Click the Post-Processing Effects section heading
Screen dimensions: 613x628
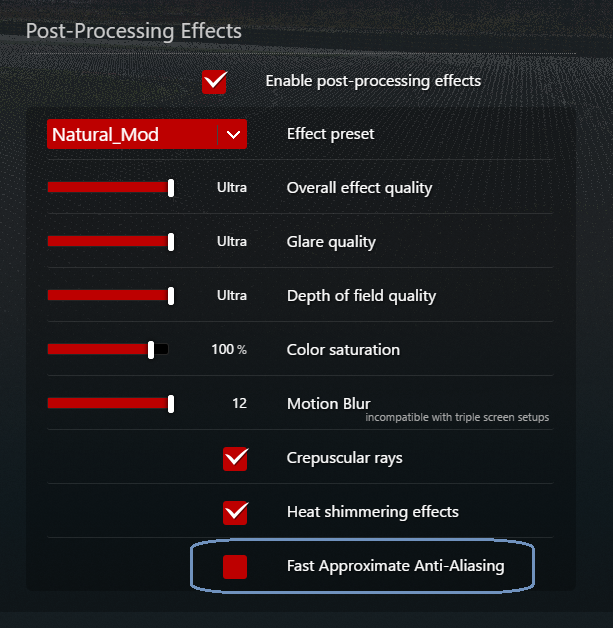pyautogui.click(x=134, y=30)
